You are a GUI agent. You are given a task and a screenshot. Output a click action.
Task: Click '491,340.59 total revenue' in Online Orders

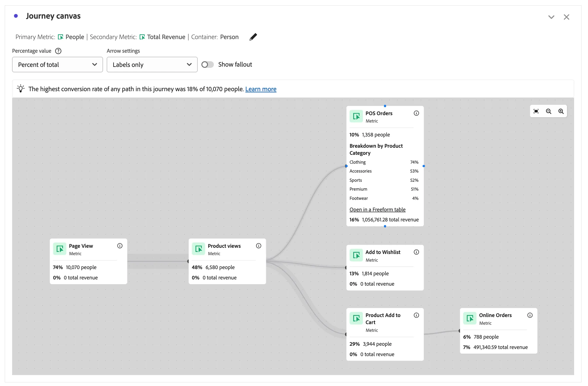click(x=500, y=347)
